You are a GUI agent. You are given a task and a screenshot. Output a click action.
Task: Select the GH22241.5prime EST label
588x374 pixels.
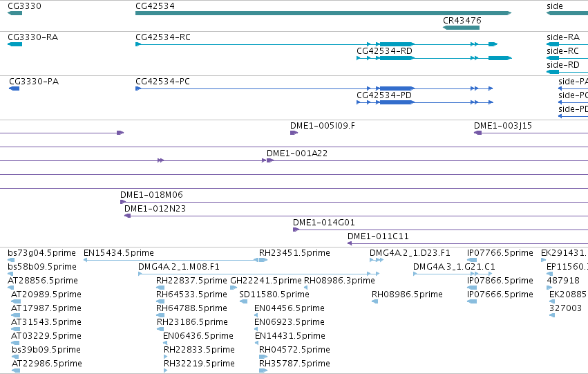(266, 281)
